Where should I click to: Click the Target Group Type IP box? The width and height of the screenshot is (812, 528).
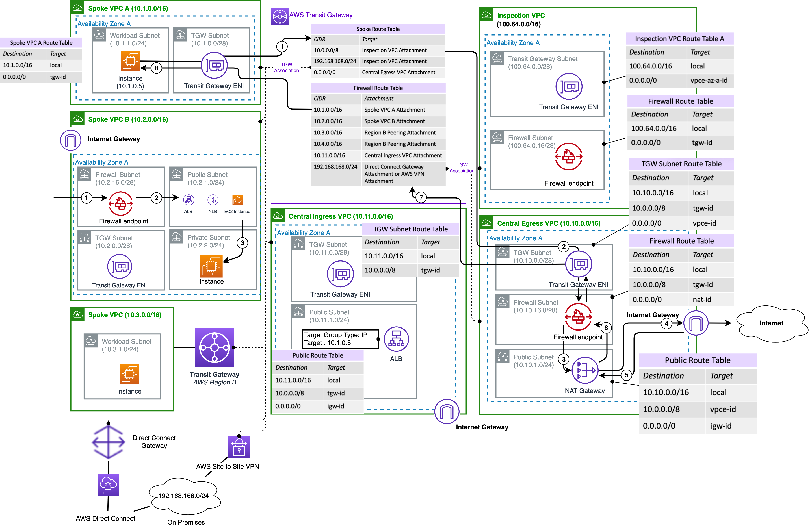coord(340,339)
